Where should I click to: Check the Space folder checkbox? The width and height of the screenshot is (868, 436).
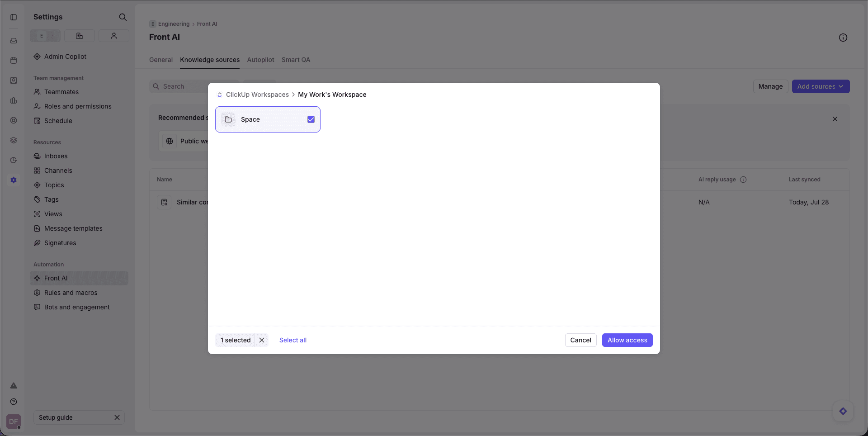(311, 119)
